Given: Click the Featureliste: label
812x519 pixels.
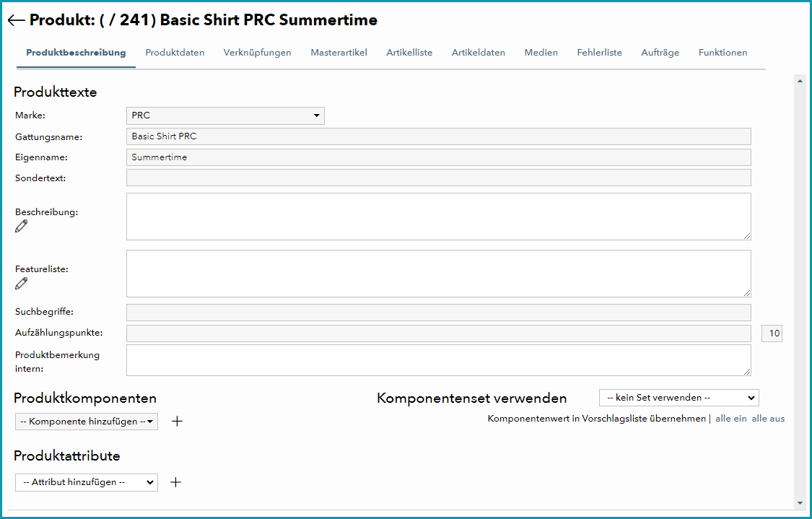Looking at the screenshot, I should 41,269.
